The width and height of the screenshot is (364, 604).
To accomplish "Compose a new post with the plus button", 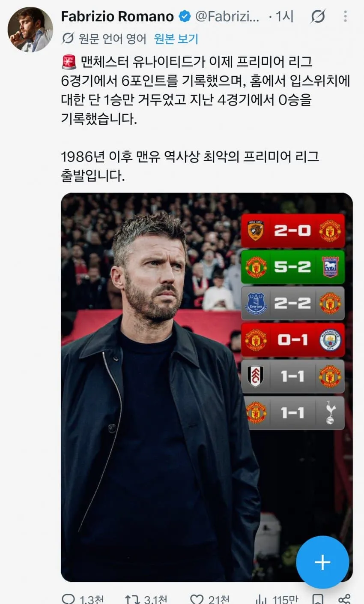I will [322, 562].
